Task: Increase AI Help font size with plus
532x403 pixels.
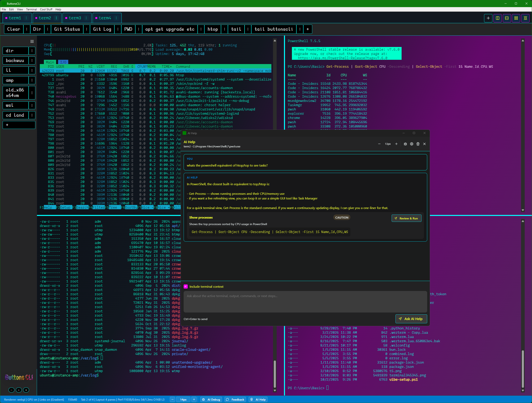Action: pyautogui.click(x=396, y=144)
